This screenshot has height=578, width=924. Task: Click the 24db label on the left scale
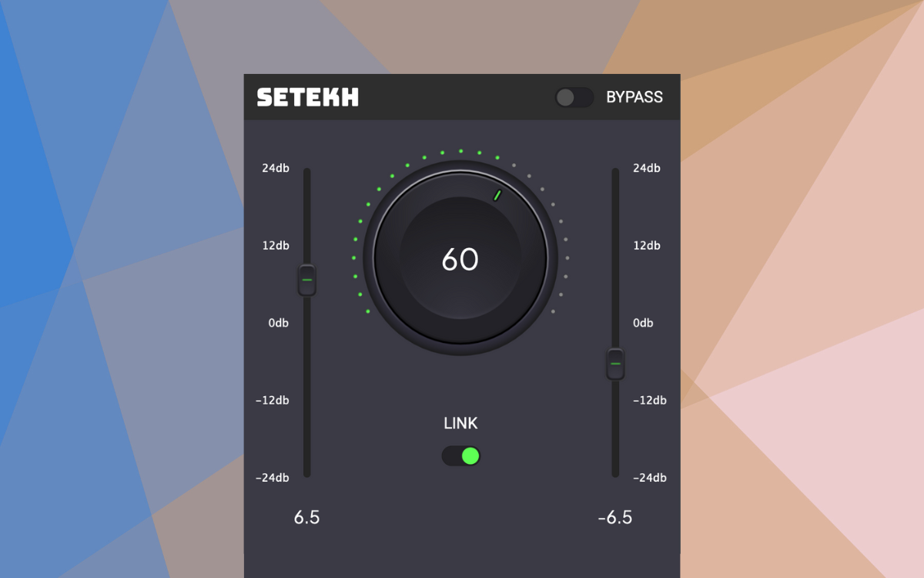pos(277,168)
